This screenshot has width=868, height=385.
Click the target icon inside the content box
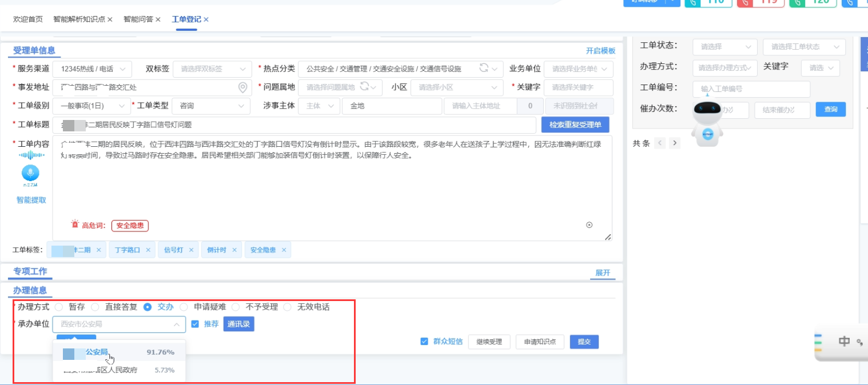(x=590, y=226)
